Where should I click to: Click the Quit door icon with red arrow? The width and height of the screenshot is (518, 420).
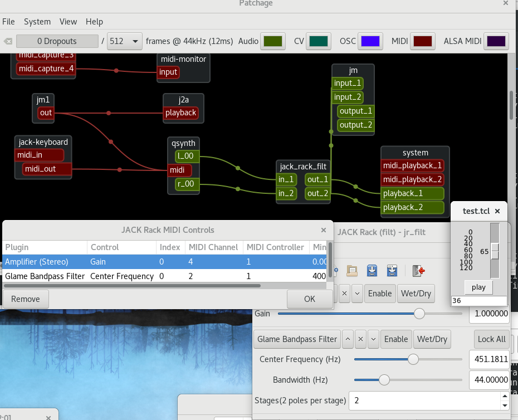pos(418,271)
